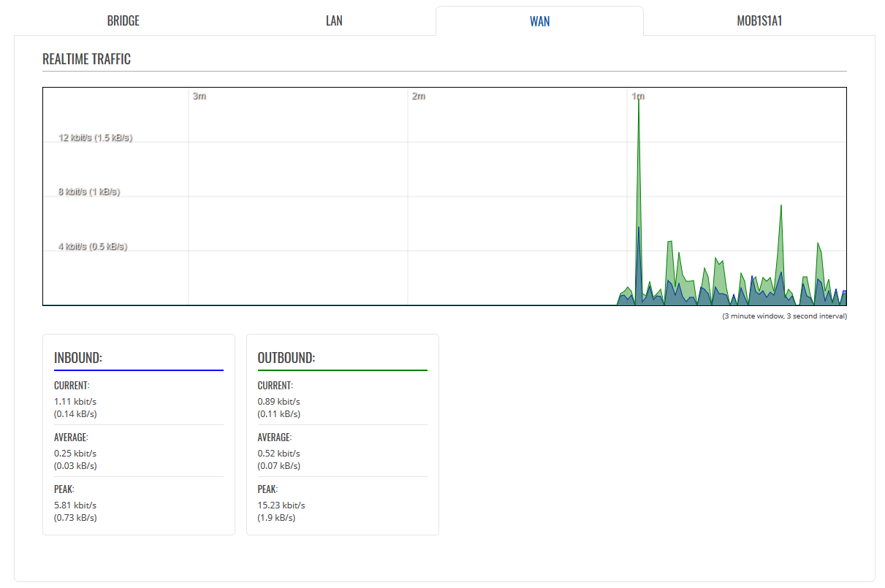Switch to the BRIDGE tab
This screenshot has width=885, height=588.
(123, 21)
